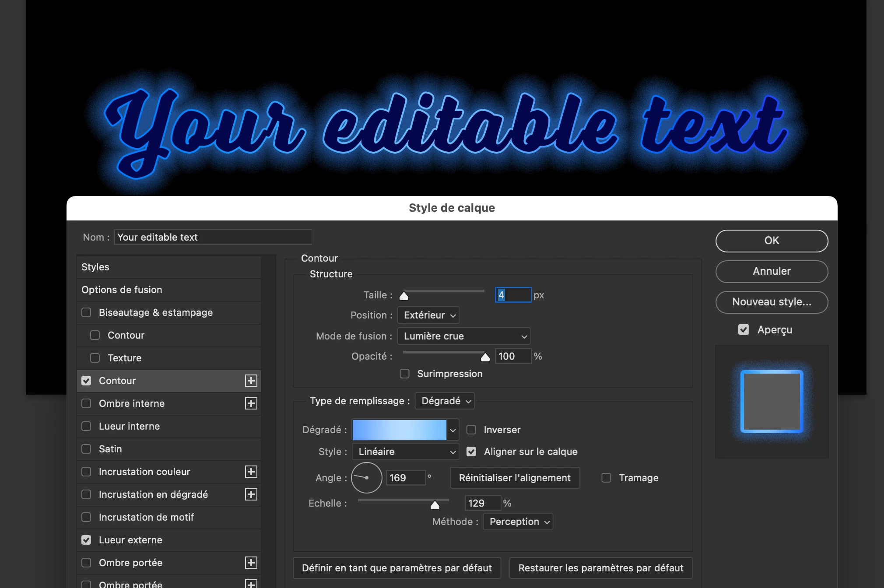Screen dimensions: 884x588
Task: Duplicate Incrustation en dégradé with plus icon
Action: click(251, 494)
